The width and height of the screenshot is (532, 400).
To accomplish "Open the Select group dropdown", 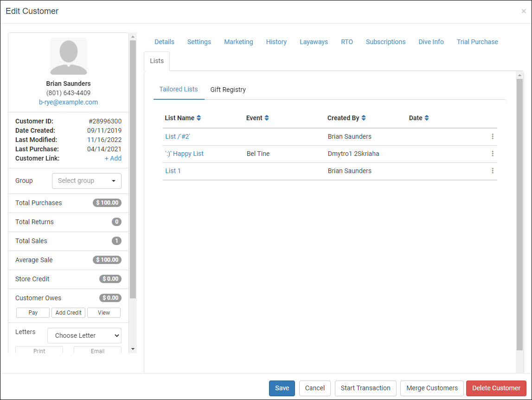I will click(86, 181).
